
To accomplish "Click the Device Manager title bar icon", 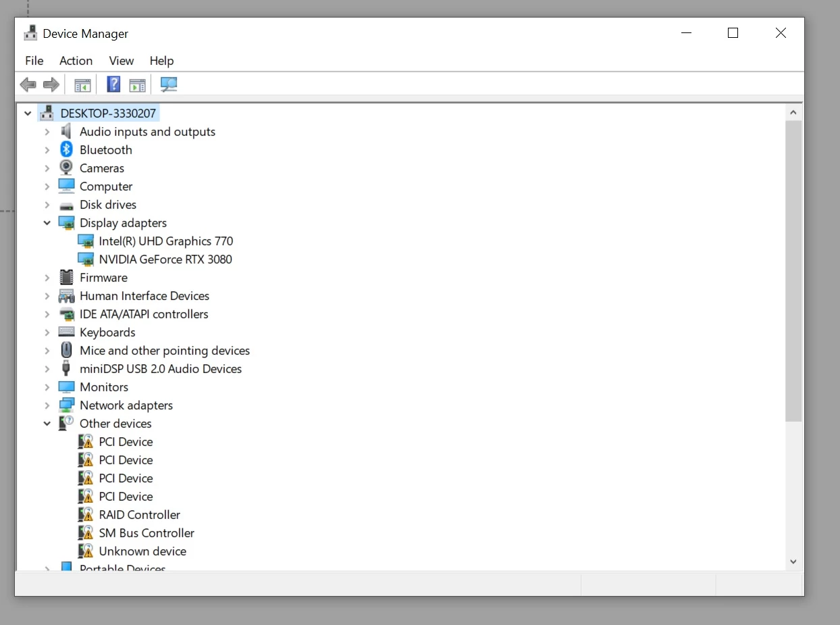I will coord(30,33).
